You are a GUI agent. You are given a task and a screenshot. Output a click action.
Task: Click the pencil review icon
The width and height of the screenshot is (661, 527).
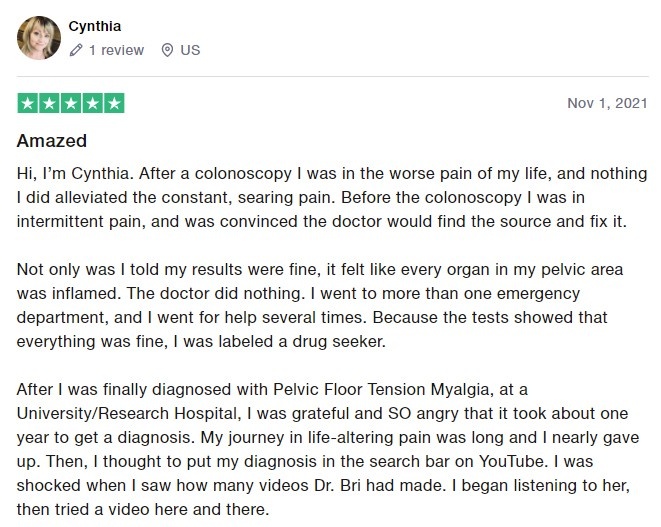coord(76,50)
